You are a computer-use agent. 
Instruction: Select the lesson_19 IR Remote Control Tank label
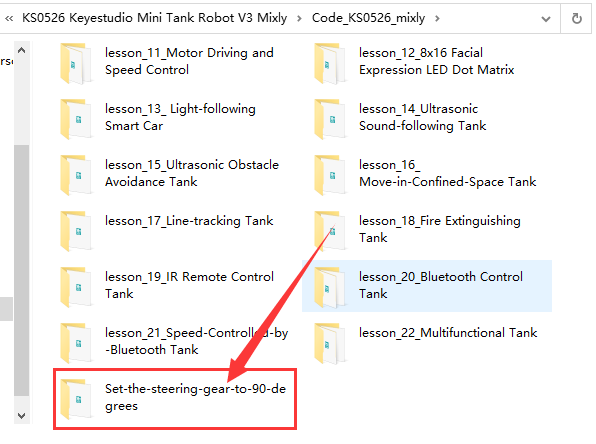coord(189,285)
